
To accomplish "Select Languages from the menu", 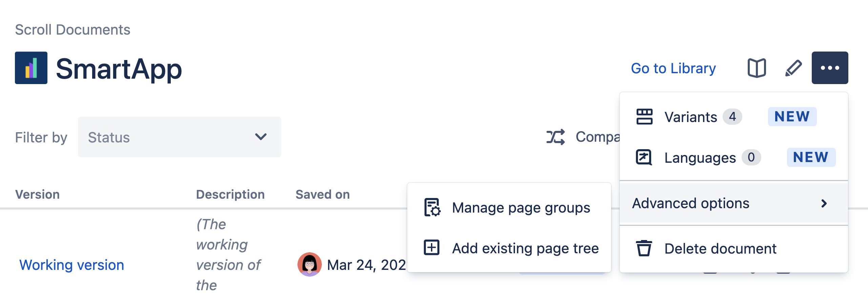I will coord(700,158).
